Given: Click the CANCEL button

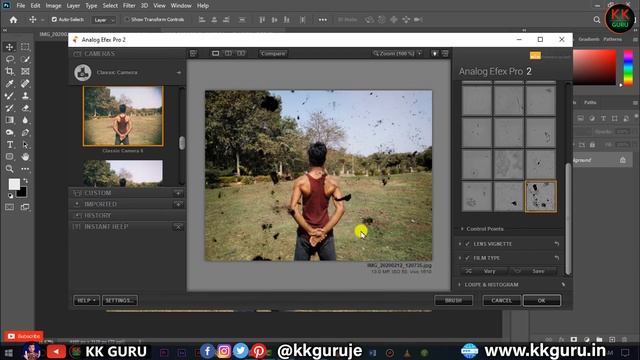Looking at the screenshot, I should point(502,300).
